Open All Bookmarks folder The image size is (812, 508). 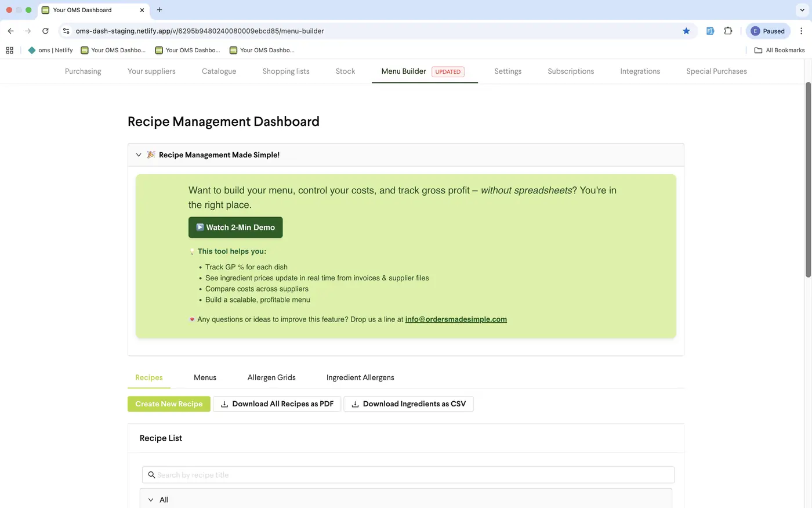779,51
